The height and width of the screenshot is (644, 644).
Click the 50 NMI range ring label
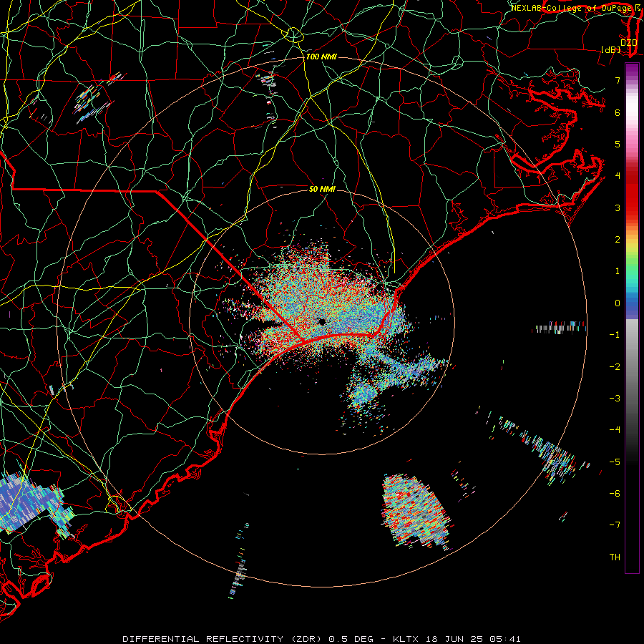click(322, 189)
